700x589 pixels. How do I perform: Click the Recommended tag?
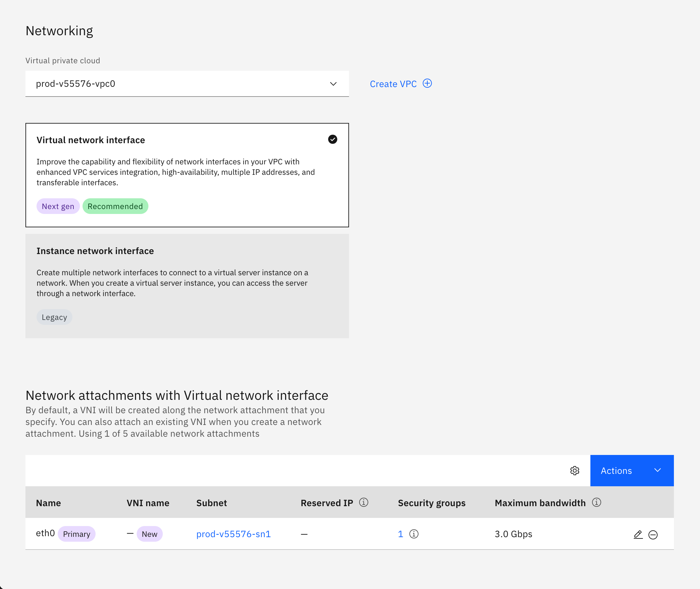[x=115, y=206]
